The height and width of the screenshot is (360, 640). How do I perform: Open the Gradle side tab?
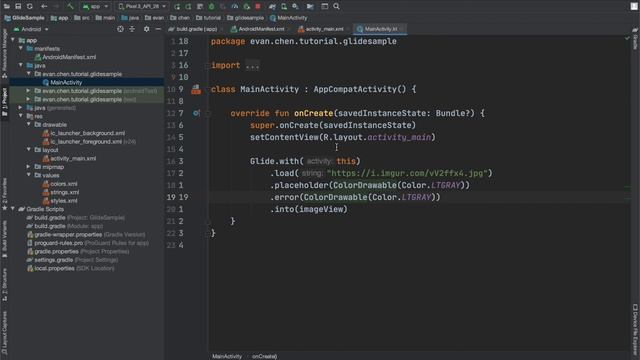(x=635, y=39)
